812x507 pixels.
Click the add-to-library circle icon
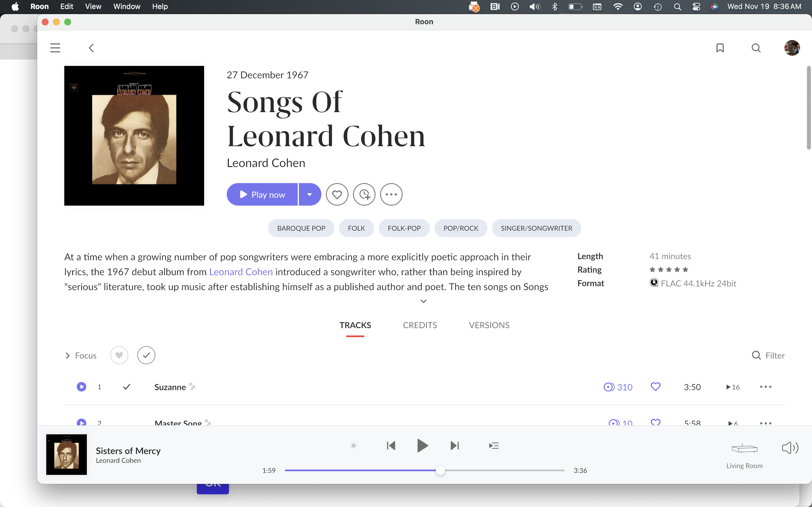[x=364, y=194]
